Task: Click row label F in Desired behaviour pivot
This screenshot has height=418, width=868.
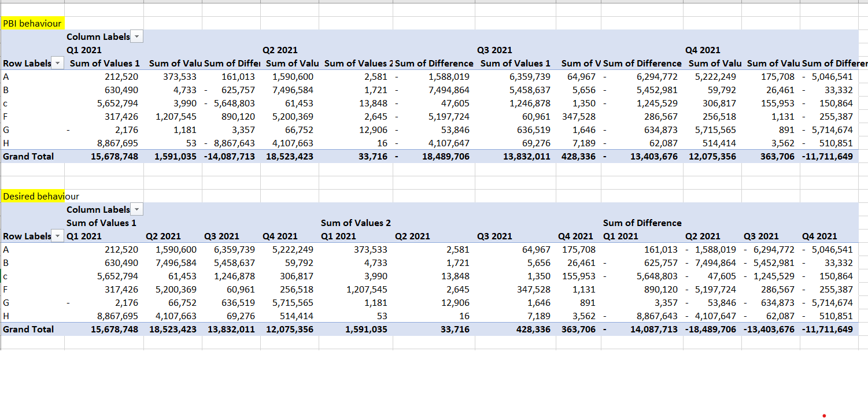Action: 6,289
